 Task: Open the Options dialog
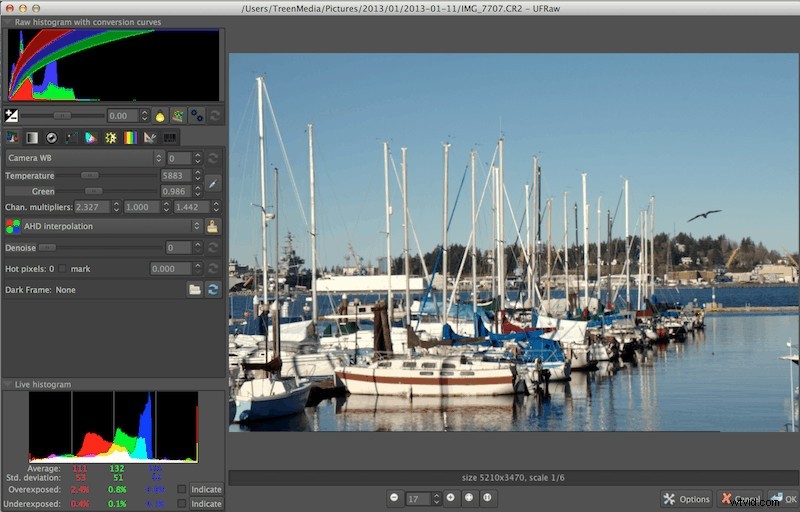(687, 499)
